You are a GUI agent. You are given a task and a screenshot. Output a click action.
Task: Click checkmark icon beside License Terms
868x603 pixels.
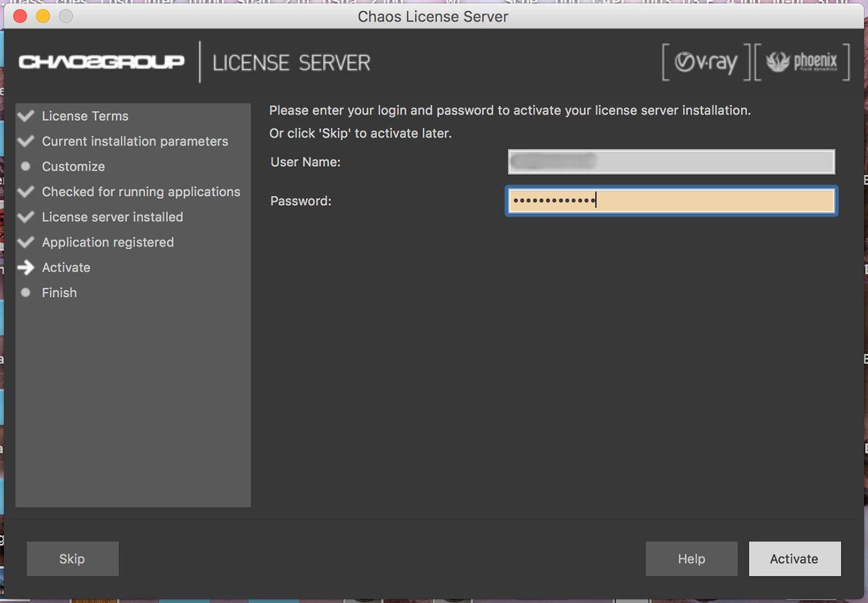click(26, 116)
